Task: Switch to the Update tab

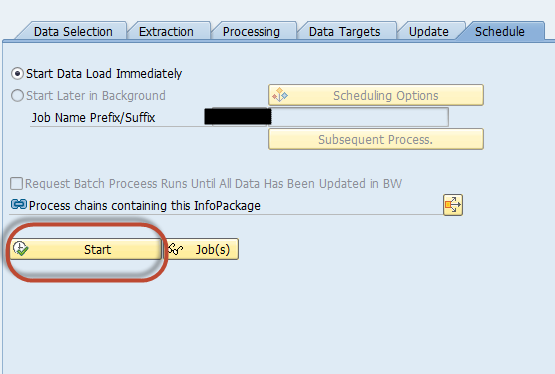Action: pyautogui.click(x=429, y=31)
